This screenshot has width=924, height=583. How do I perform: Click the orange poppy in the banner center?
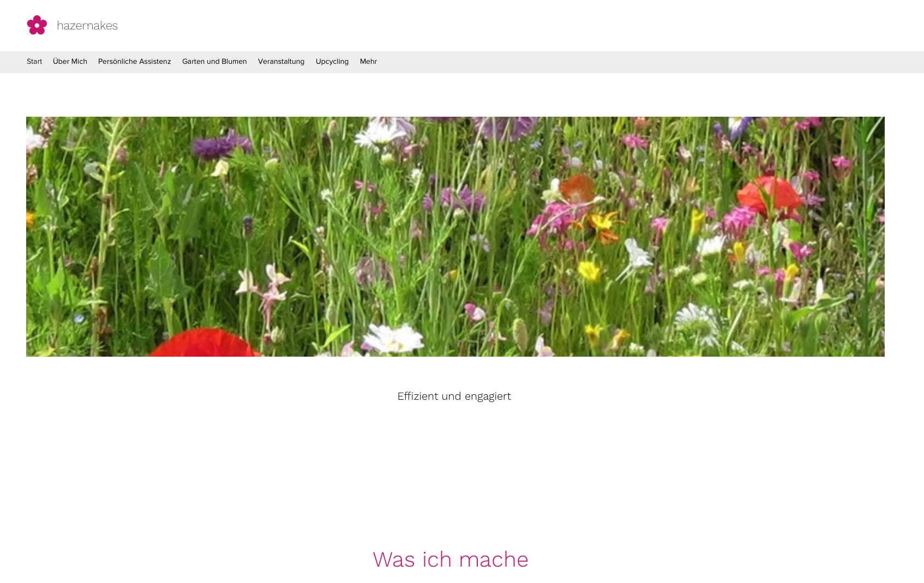(577, 188)
